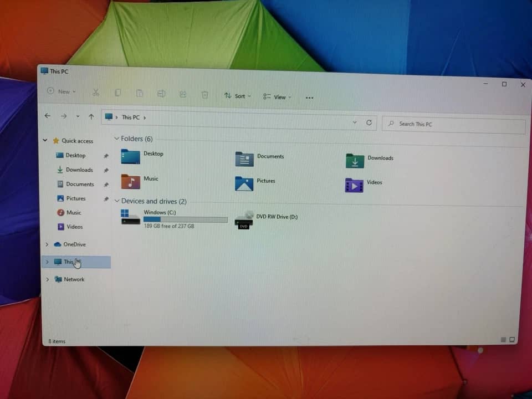The width and height of the screenshot is (532, 399).
Task: Click the Paste clipboard icon
Action: click(140, 93)
